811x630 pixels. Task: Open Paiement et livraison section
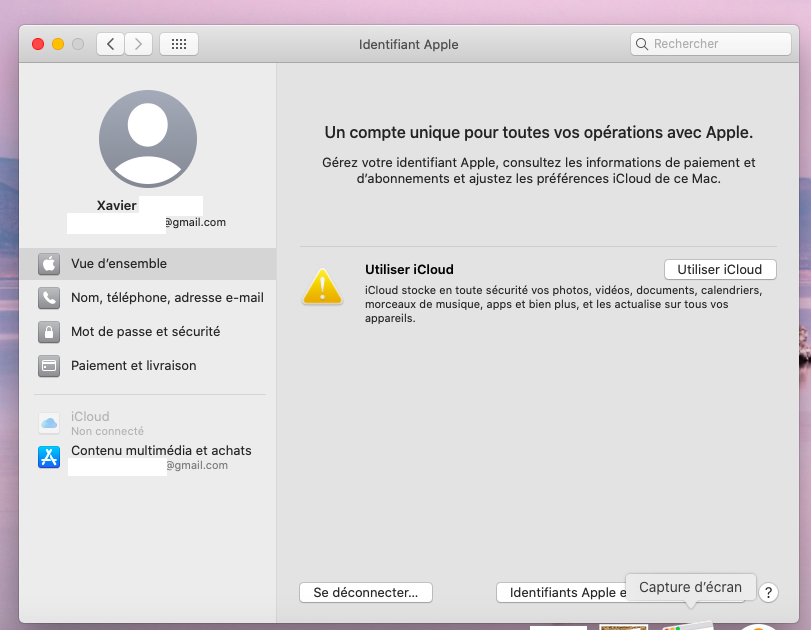coord(147,366)
